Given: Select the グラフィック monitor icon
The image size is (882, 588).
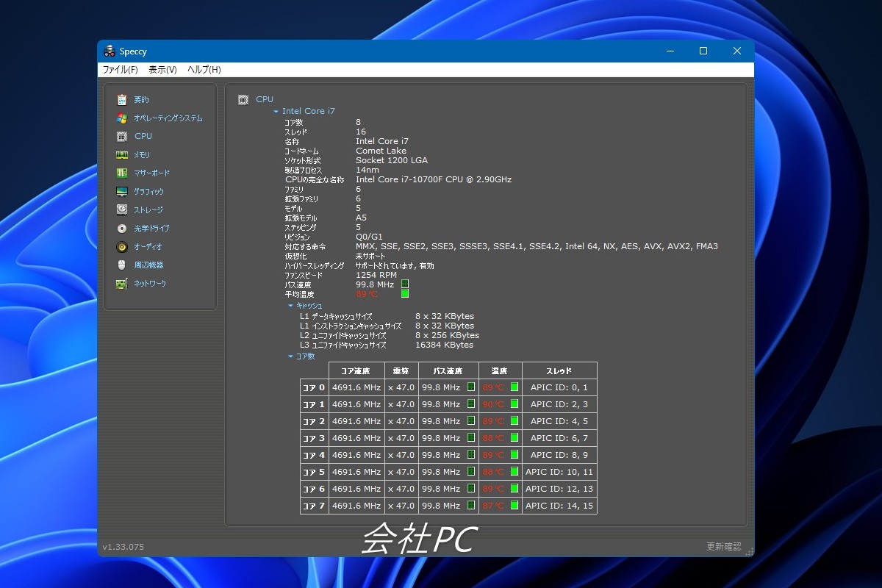Looking at the screenshot, I should click(x=122, y=191).
